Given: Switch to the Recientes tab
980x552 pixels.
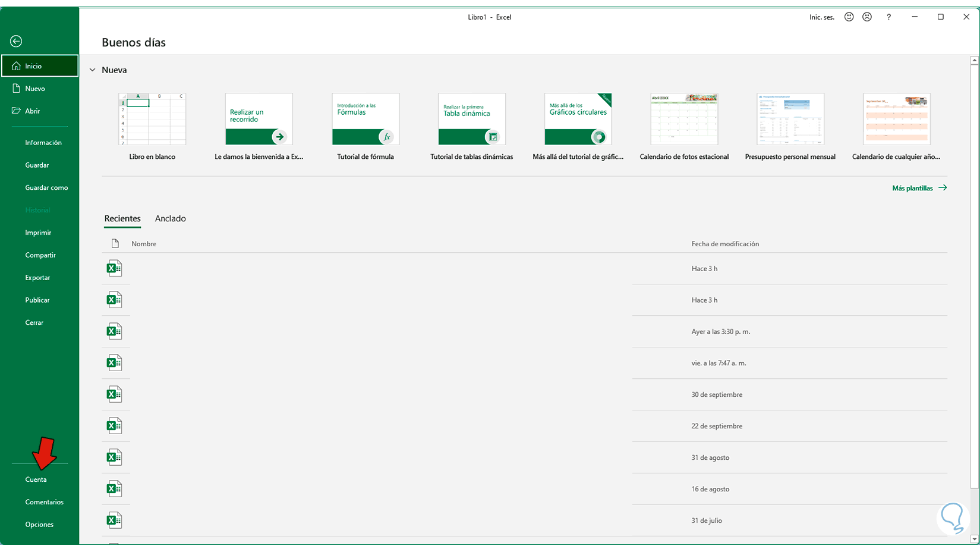Looking at the screenshot, I should pyautogui.click(x=122, y=219).
